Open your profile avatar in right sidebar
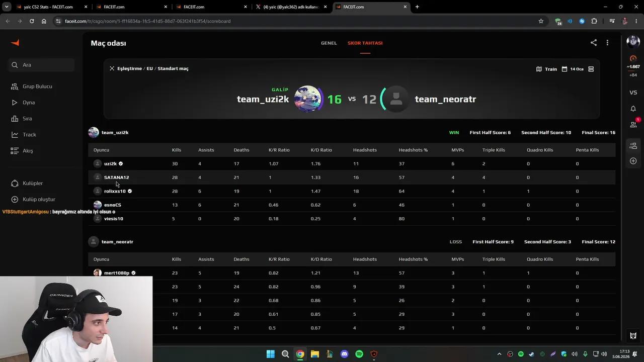This screenshot has height=362, width=644. click(x=633, y=42)
